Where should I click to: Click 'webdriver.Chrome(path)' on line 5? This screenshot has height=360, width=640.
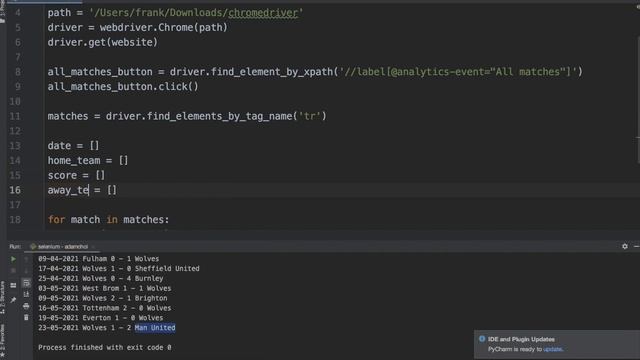point(164,27)
